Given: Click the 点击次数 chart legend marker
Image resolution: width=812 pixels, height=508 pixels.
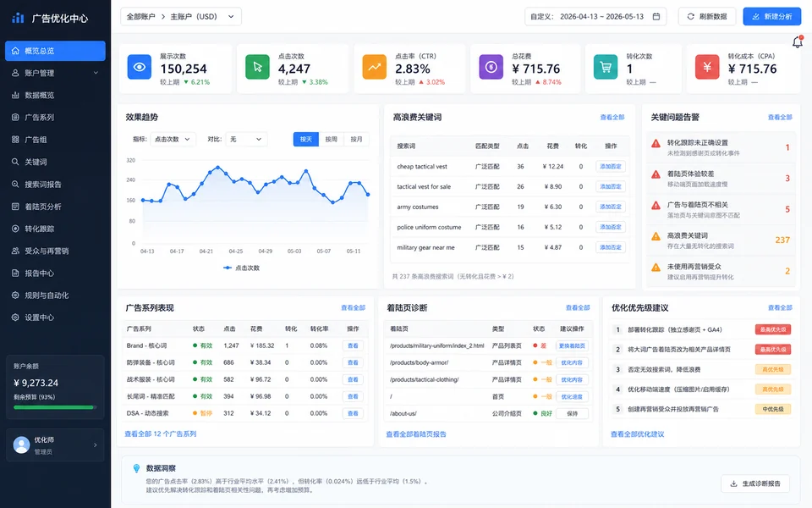Looking at the screenshot, I should (x=227, y=268).
